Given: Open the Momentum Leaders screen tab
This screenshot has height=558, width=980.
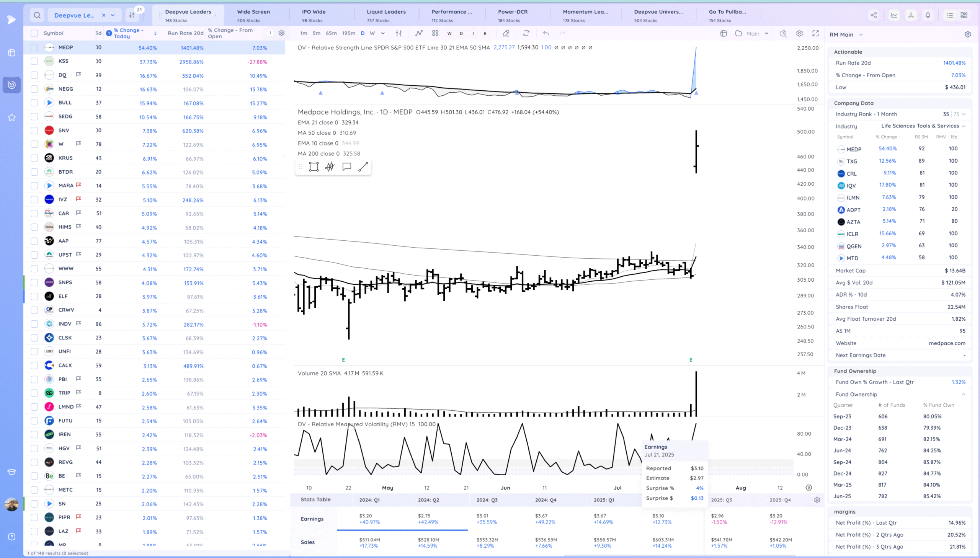Looking at the screenshot, I should tap(585, 15).
